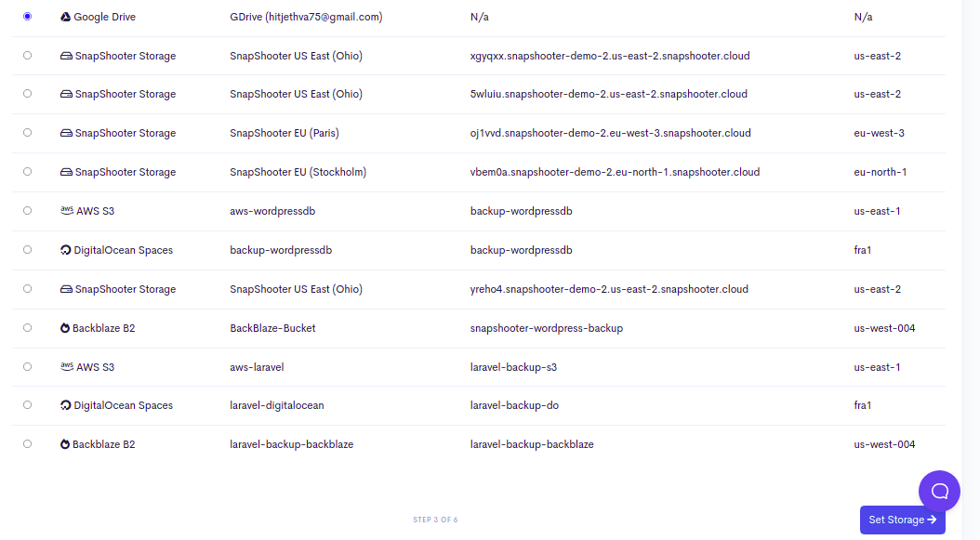Click the Set Storage button
This screenshot has height=540, width=980.
pyautogui.click(x=903, y=520)
